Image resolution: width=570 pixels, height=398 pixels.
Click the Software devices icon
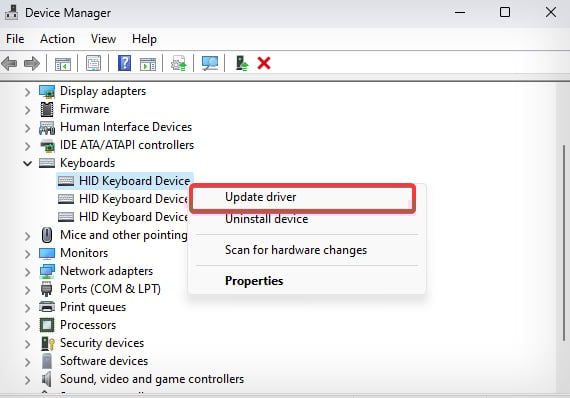pyautogui.click(x=47, y=361)
